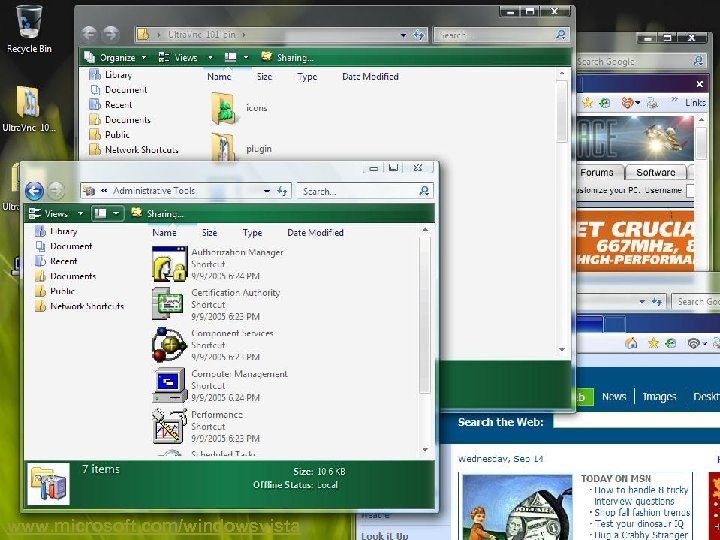Expand pane layout dropdown in Administrative Tools
The width and height of the screenshot is (720, 540).
(x=117, y=214)
